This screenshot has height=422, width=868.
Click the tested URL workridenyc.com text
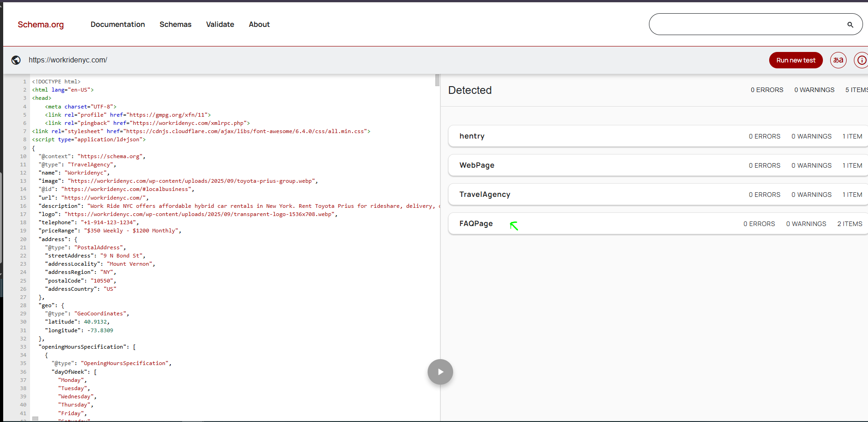[x=68, y=60]
